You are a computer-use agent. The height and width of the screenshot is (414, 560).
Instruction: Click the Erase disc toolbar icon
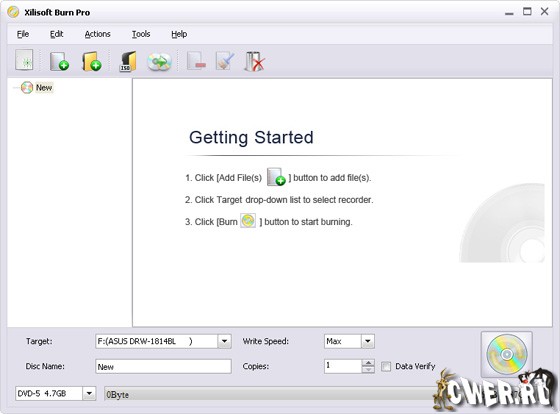tap(254, 61)
